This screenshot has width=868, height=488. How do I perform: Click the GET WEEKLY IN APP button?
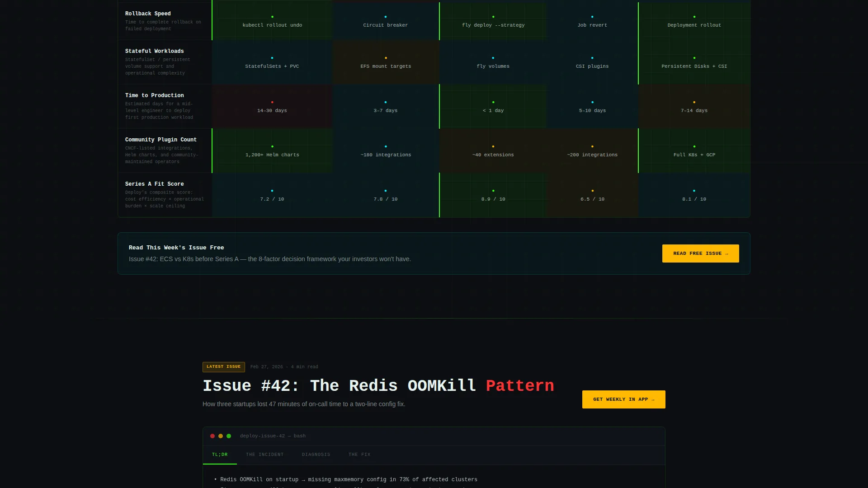pos(623,399)
